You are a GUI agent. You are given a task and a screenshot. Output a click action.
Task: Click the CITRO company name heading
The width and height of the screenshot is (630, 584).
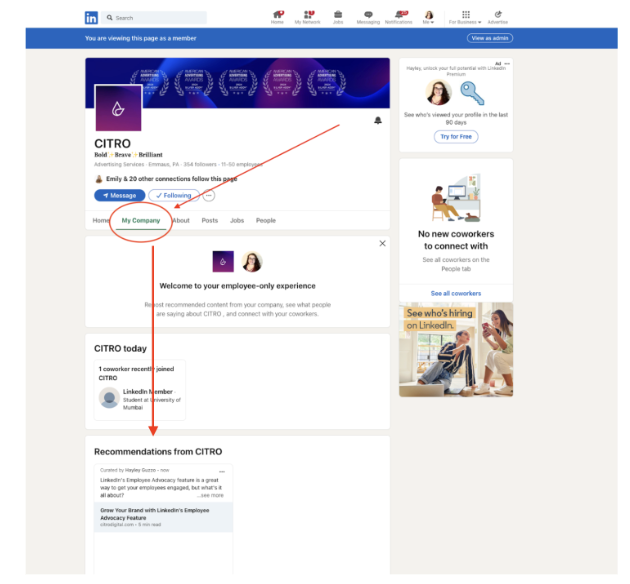tap(112, 143)
